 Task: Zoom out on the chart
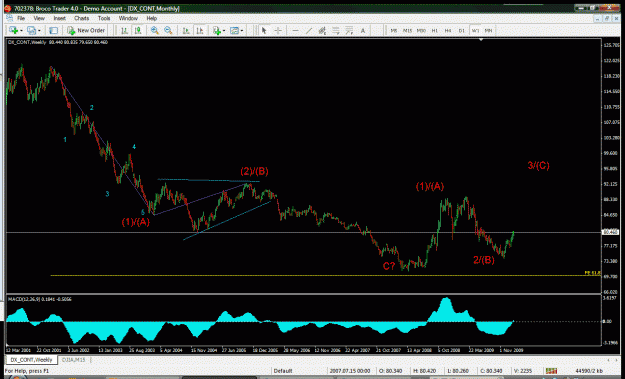point(168,30)
